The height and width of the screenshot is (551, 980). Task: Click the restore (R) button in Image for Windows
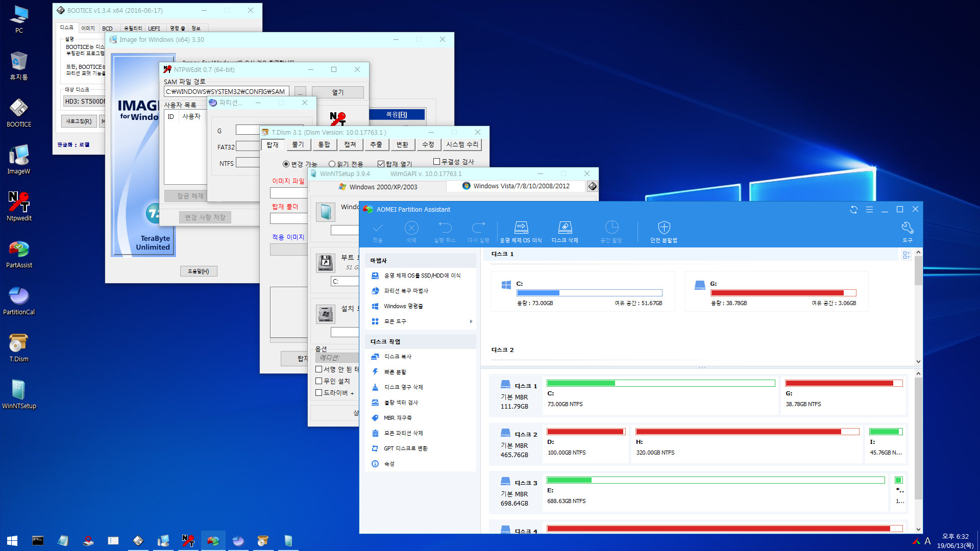(397, 115)
